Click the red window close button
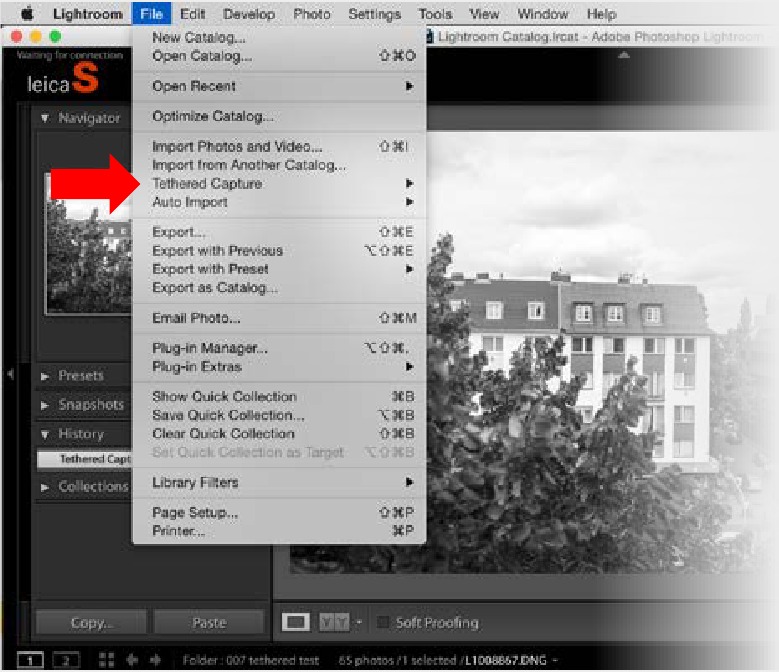The width and height of the screenshot is (779, 672). pyautogui.click(x=16, y=36)
